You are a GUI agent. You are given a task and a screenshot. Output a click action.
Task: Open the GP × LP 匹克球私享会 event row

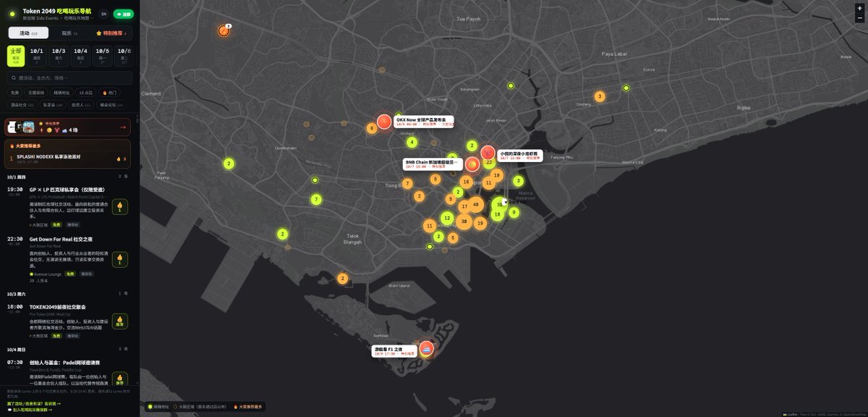67,206
